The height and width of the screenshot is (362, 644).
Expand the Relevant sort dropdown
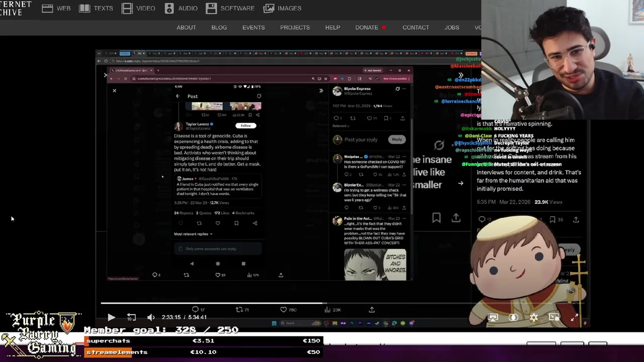[x=341, y=126]
